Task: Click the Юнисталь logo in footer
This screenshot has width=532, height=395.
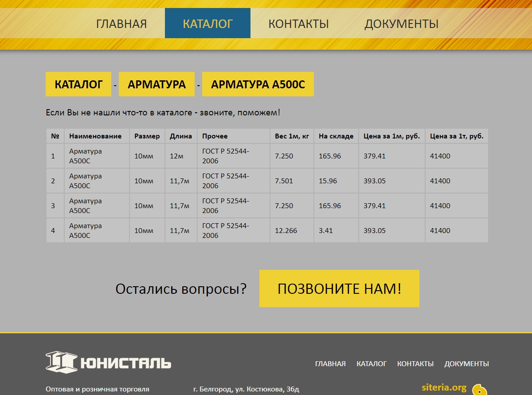Action: (x=108, y=363)
